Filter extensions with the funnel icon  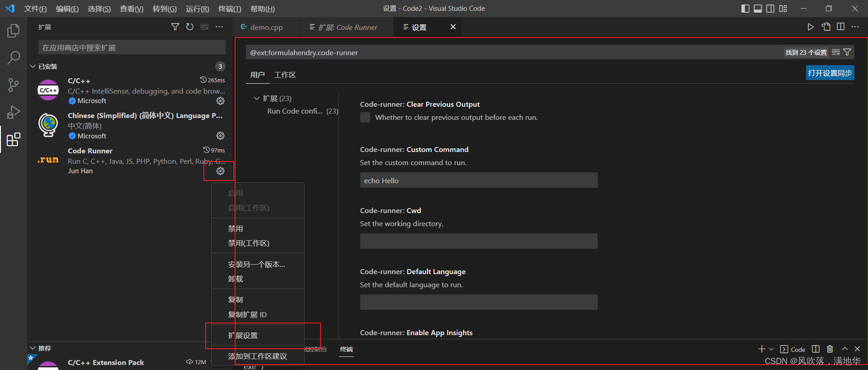click(x=175, y=27)
